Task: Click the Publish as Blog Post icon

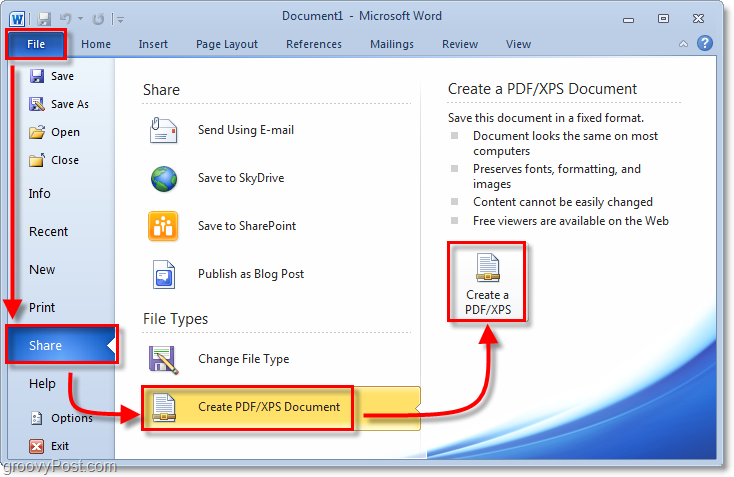Action: pyautogui.click(x=164, y=274)
